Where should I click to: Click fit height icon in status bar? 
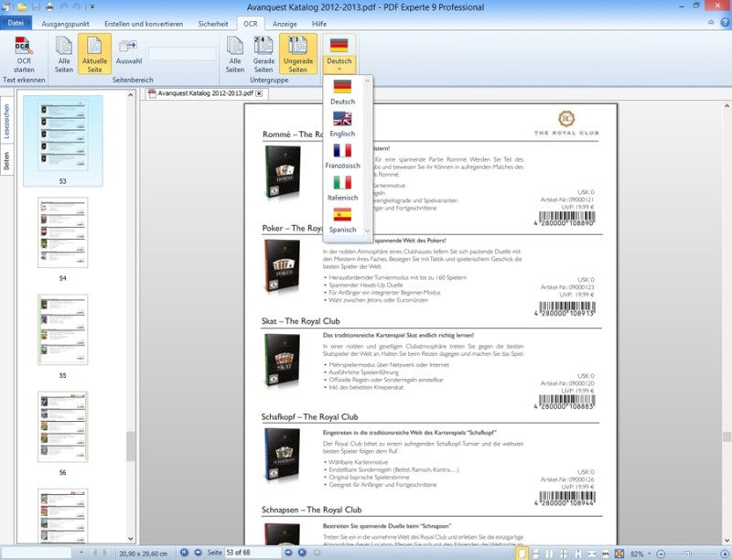point(578,554)
